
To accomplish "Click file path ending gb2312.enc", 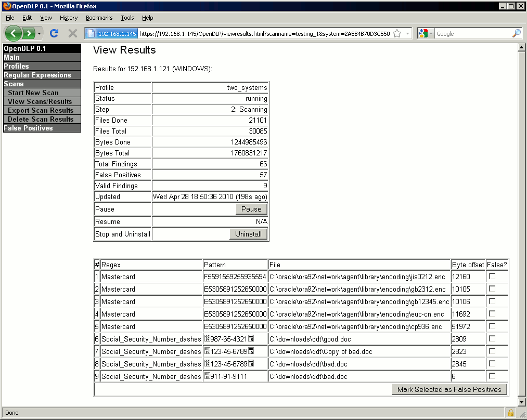I will point(357,289).
